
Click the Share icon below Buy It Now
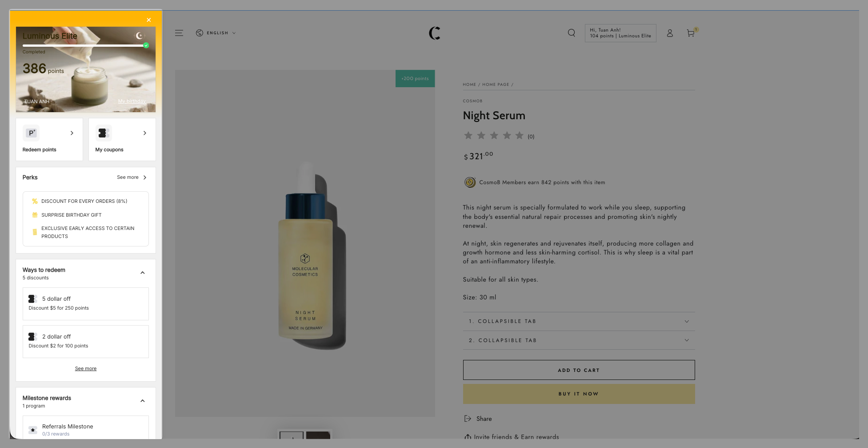click(x=467, y=418)
